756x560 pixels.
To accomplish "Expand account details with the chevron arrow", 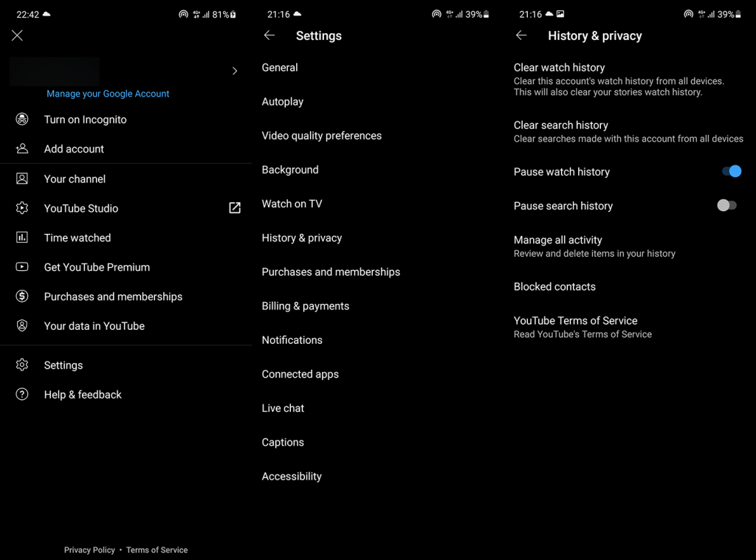I will (x=235, y=71).
